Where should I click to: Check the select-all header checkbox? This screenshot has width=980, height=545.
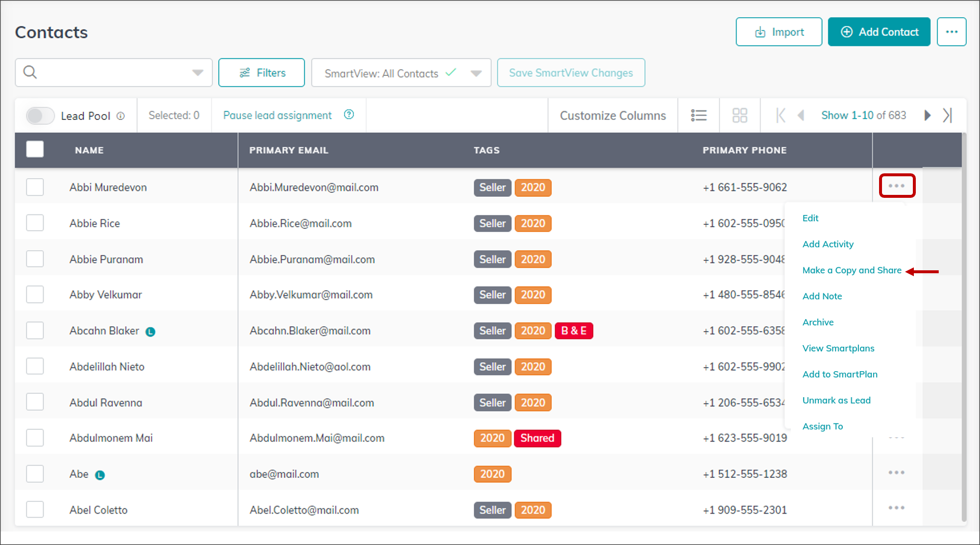click(x=35, y=149)
